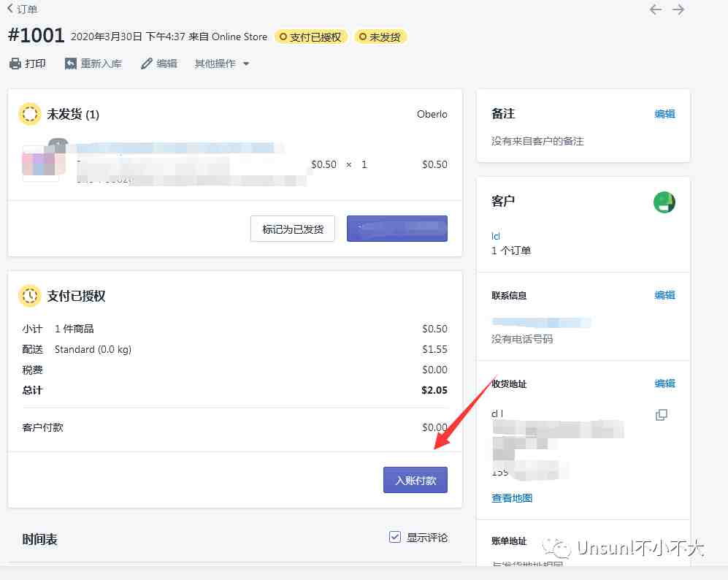Click the pencil edit (编辑) icon
The height and width of the screenshot is (580, 728).
pyautogui.click(x=147, y=64)
